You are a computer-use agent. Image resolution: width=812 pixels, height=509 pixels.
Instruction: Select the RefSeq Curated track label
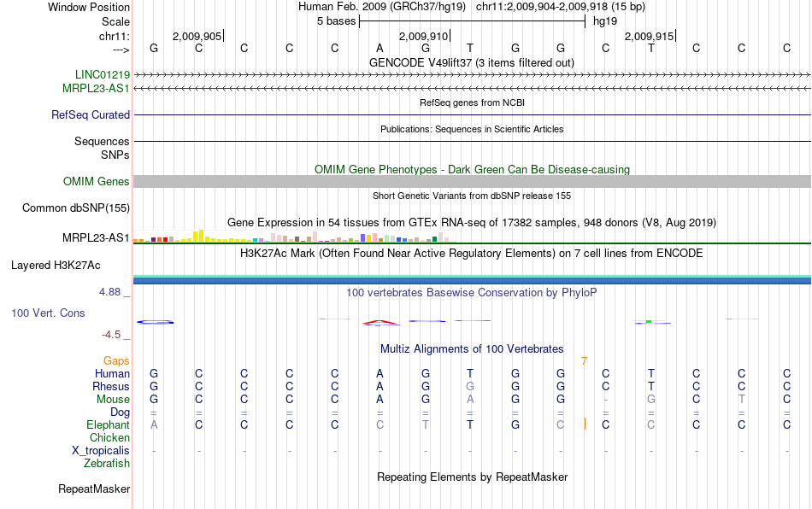91,114
